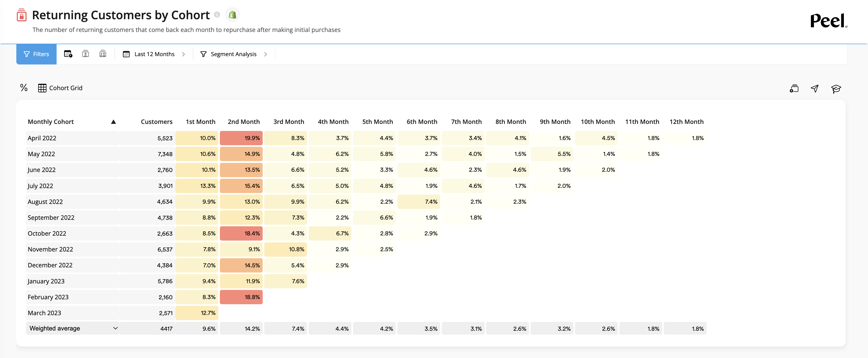
Task: Click the single-person cohort icon
Action: pyautogui.click(x=86, y=54)
